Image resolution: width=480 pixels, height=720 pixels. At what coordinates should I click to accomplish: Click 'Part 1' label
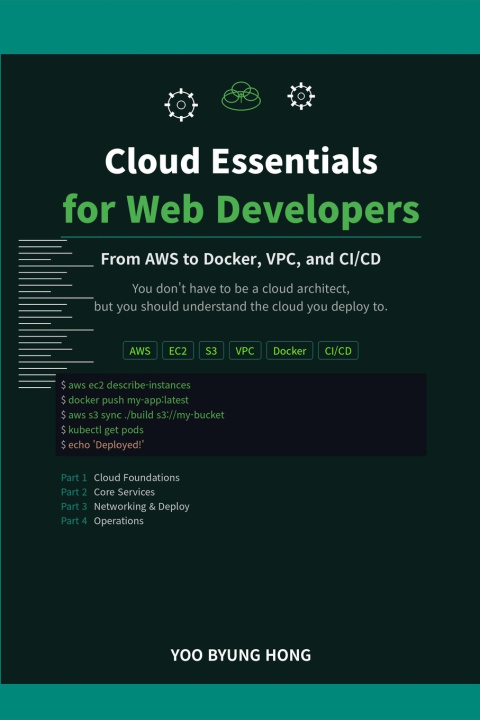click(73, 478)
